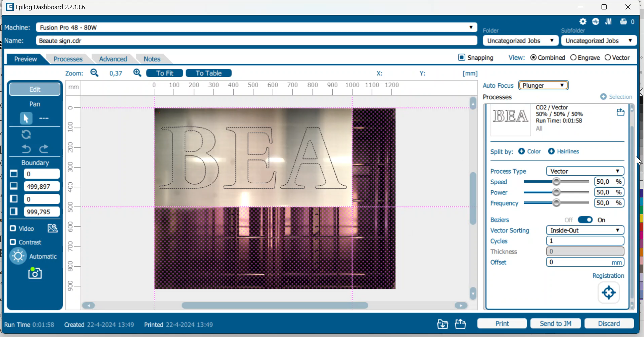Image resolution: width=644 pixels, height=337 pixels.
Task: Open settings with the gear icon
Action: point(583,22)
